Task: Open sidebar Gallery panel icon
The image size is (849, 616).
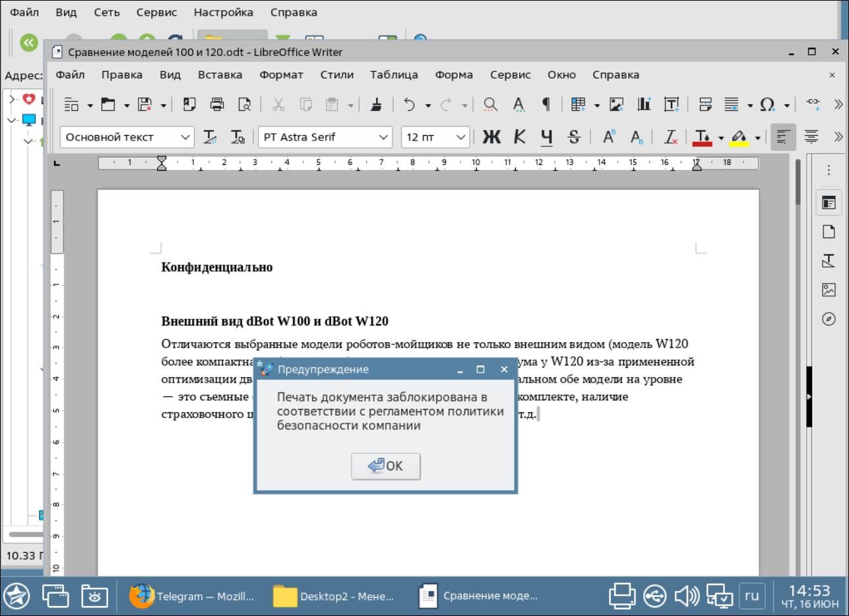Action: click(x=829, y=290)
